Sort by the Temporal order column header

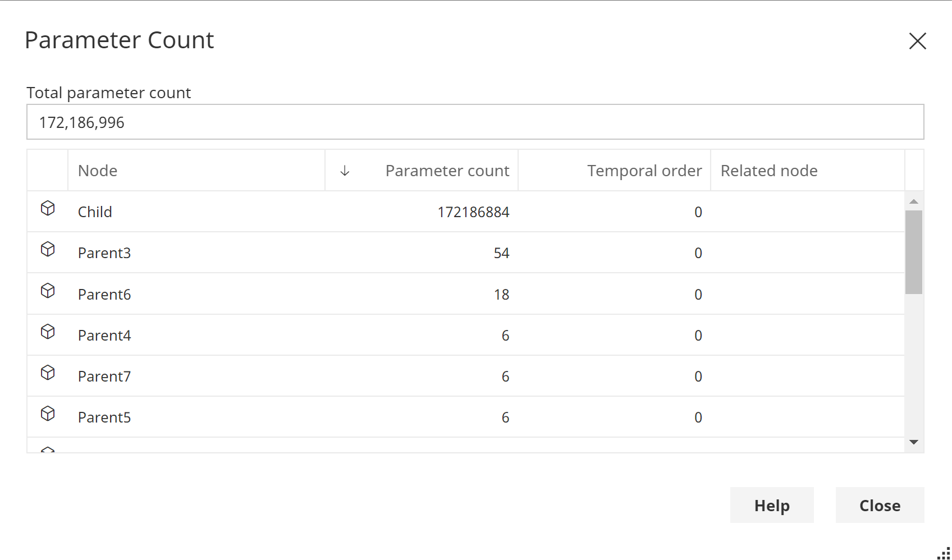644,170
